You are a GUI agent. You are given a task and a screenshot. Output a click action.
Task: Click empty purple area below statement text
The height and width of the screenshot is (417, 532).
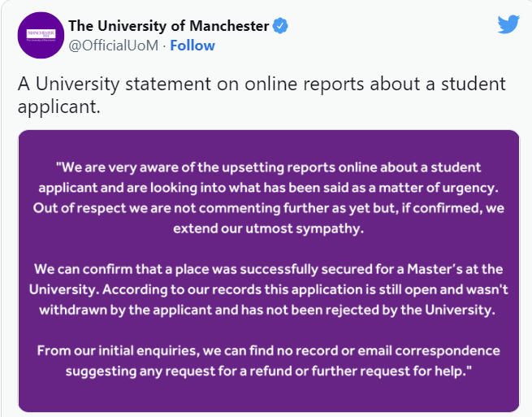(269, 396)
